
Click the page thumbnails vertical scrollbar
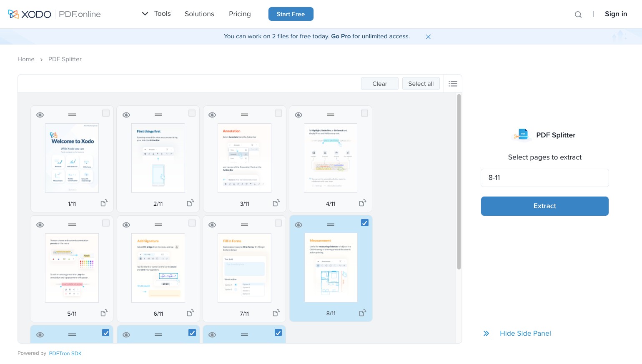point(459,182)
